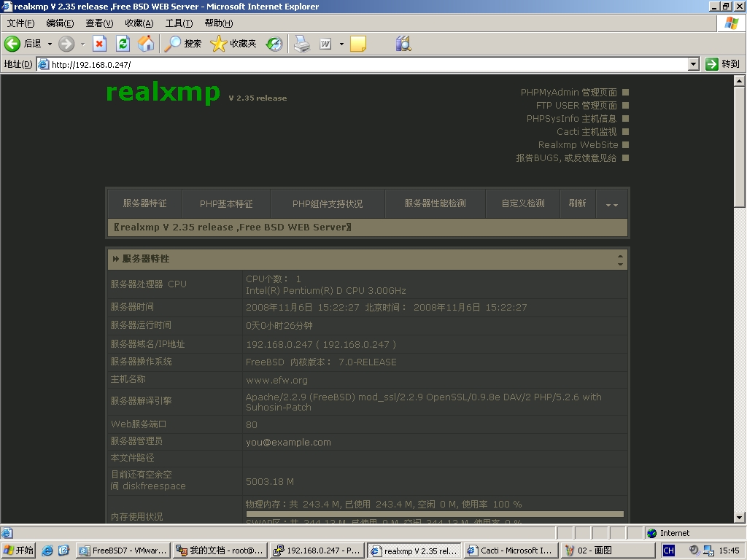This screenshot has width=747, height=560.
Task: Stop page loading with red X icon
Action: click(99, 44)
